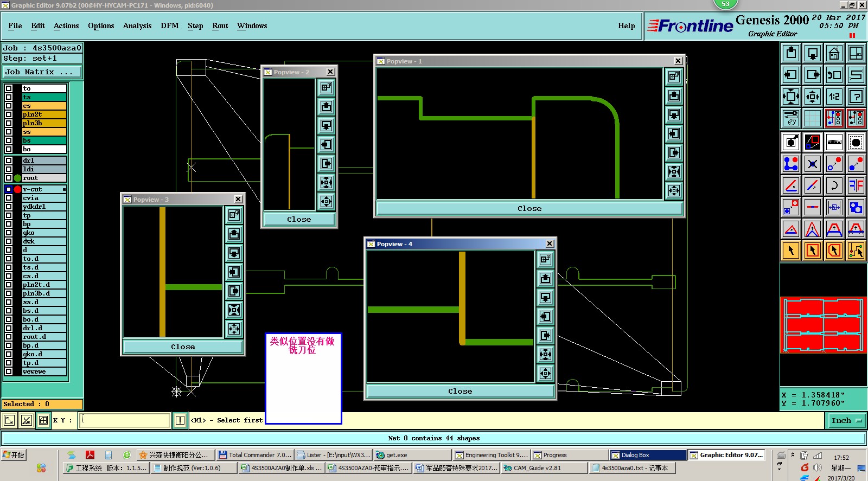Viewport: 868px width, 481px height.
Task: Toggle the grid display icon
Action: point(813,118)
